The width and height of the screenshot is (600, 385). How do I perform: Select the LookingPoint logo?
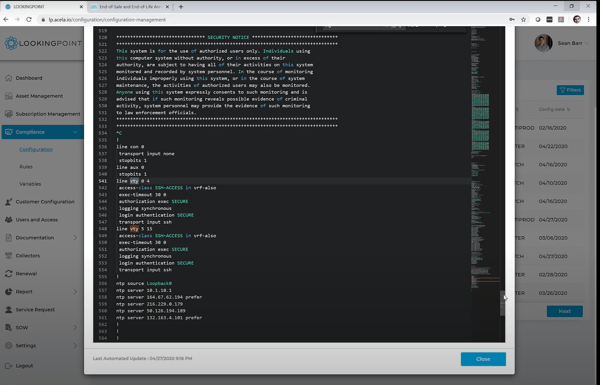43,43
